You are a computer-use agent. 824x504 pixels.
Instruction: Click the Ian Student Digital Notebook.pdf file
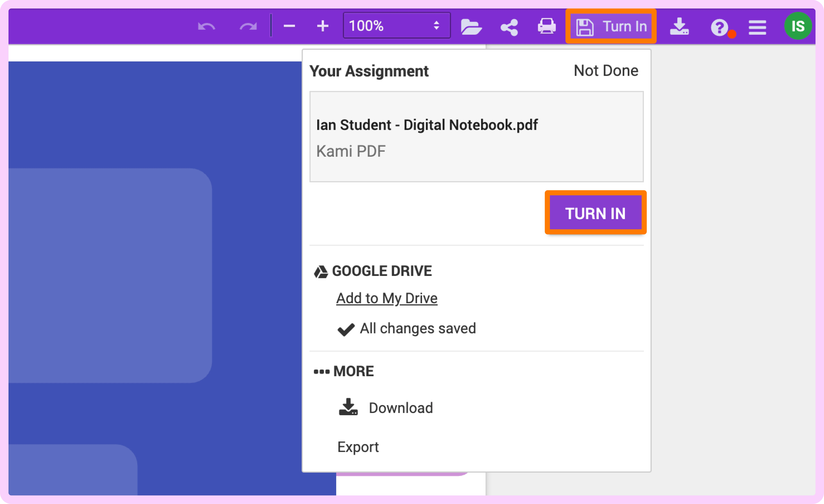pyautogui.click(x=427, y=125)
